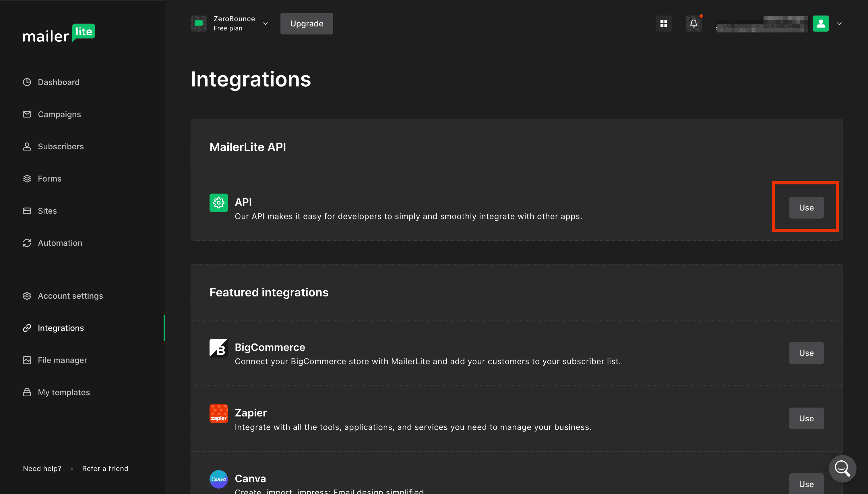This screenshot has height=494, width=868.
Task: Expand the ZeroBounce workspace dropdown
Action: pos(266,24)
